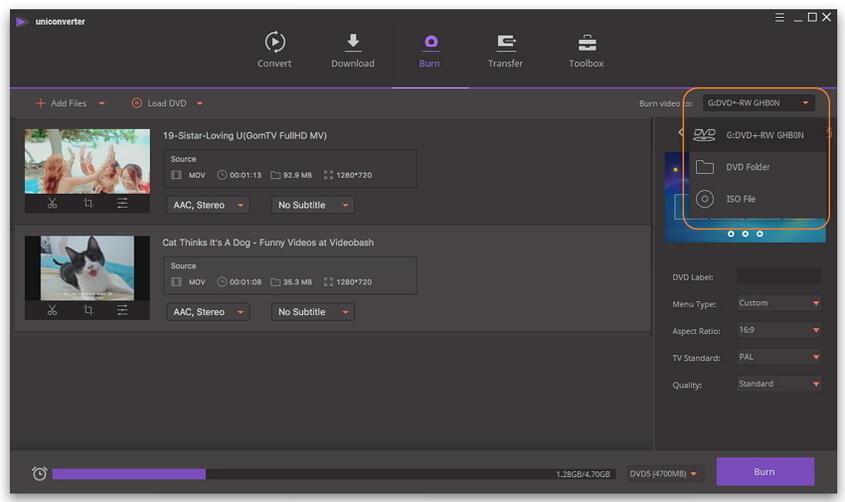This screenshot has height=502, width=845.
Task: Click the Transfer device icon
Action: point(506,43)
